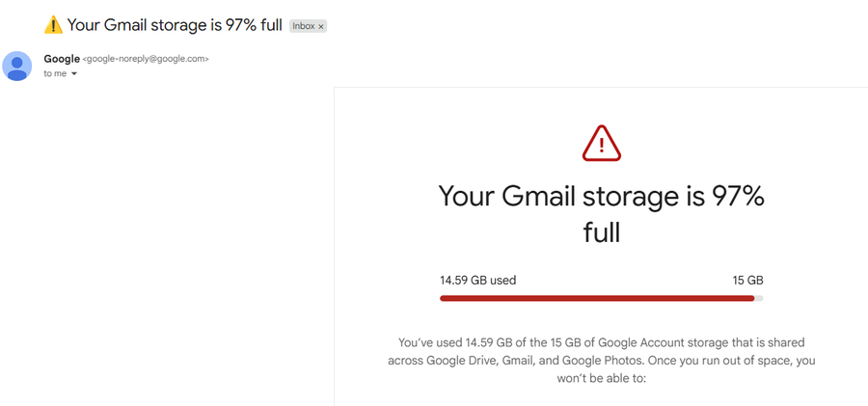Click the sender's blue profile avatar
The height and width of the screenshot is (406, 868).
click(x=18, y=66)
